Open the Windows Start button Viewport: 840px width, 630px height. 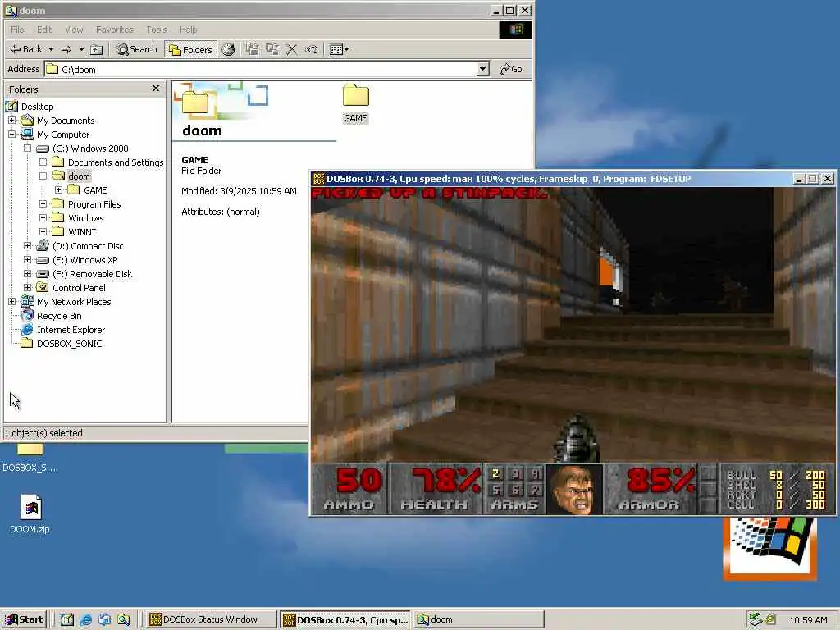(24, 619)
